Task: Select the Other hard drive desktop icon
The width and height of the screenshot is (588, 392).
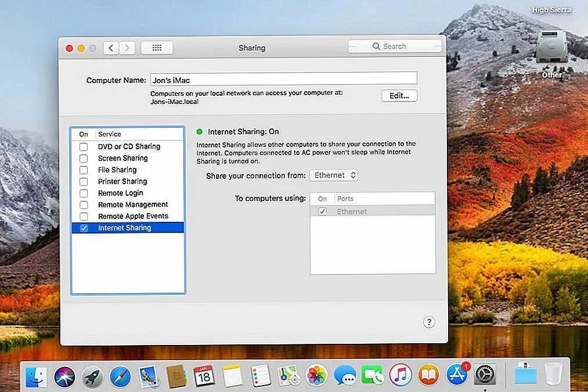Action: click(551, 47)
